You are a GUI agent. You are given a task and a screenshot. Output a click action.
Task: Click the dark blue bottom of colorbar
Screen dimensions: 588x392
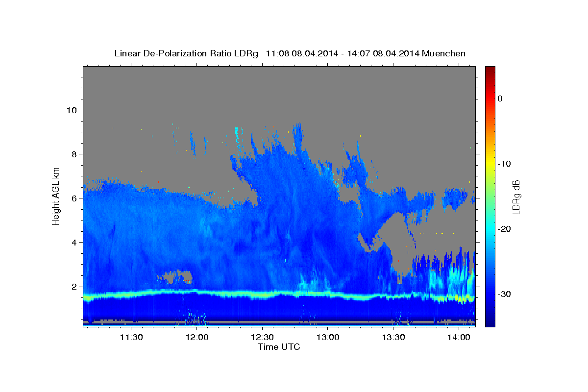(490, 321)
